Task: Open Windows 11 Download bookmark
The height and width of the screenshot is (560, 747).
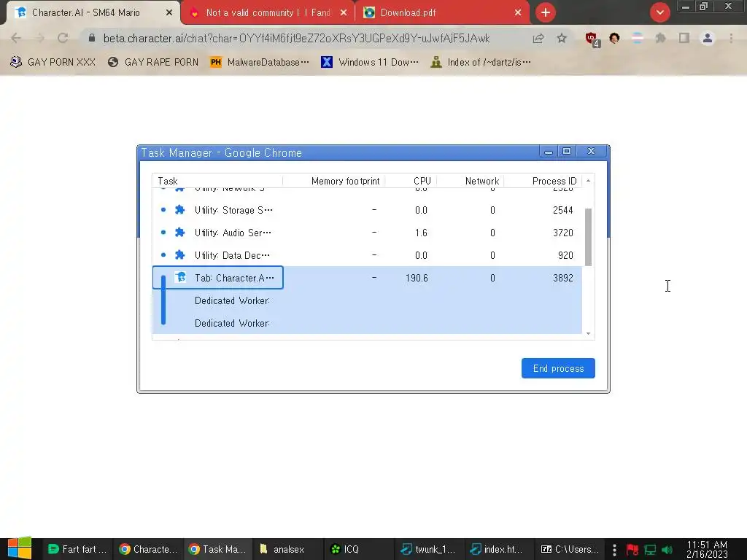Action: pyautogui.click(x=370, y=62)
